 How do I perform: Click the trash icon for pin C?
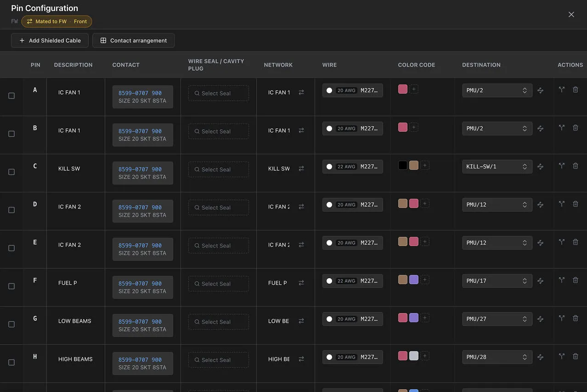click(x=575, y=166)
